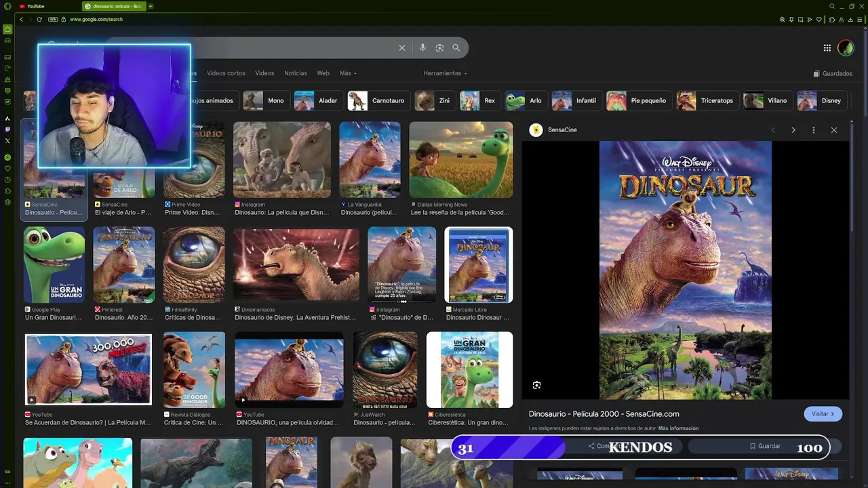The height and width of the screenshot is (488, 868).
Task: Save image with Guardar button
Action: [x=765, y=446]
